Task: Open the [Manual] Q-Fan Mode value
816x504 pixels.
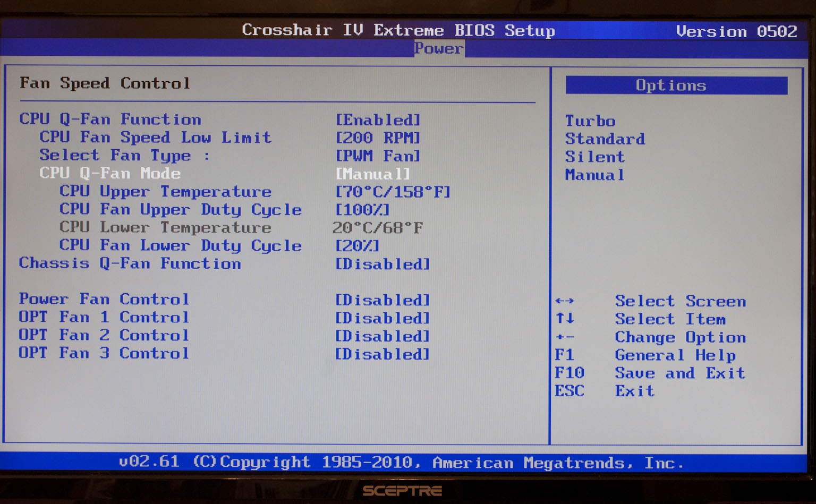Action: pyautogui.click(x=373, y=174)
